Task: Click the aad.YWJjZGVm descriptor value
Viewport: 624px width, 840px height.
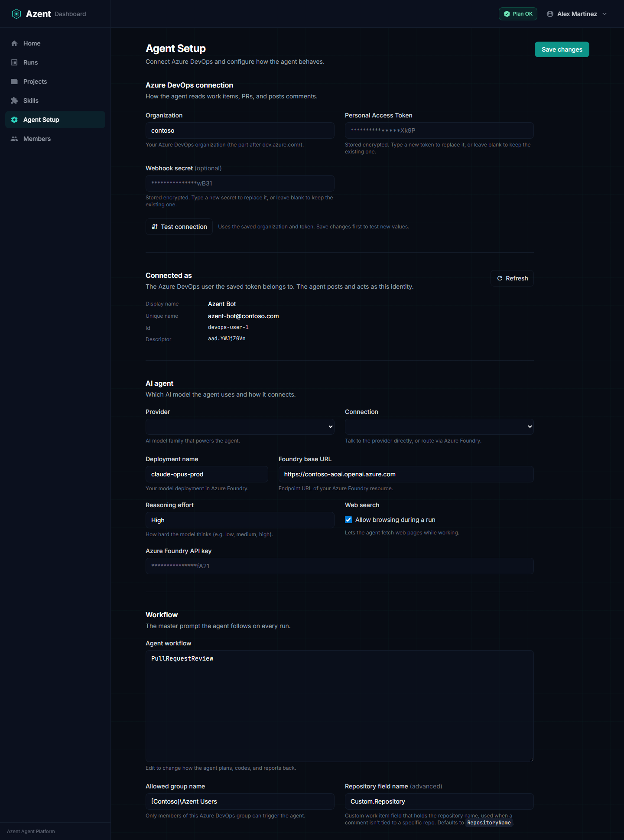Action: pyautogui.click(x=227, y=339)
